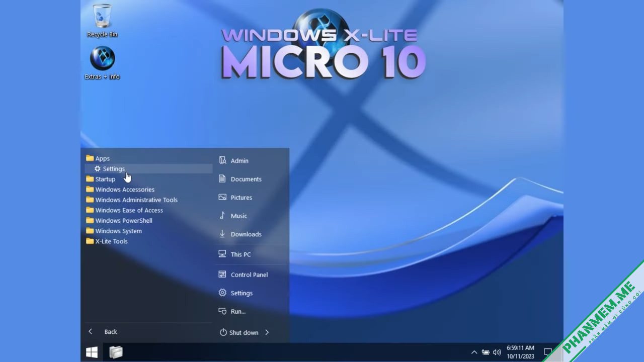Image resolution: width=644 pixels, height=362 pixels.
Task: Open the volume speaker icon in tray
Action: pyautogui.click(x=497, y=352)
